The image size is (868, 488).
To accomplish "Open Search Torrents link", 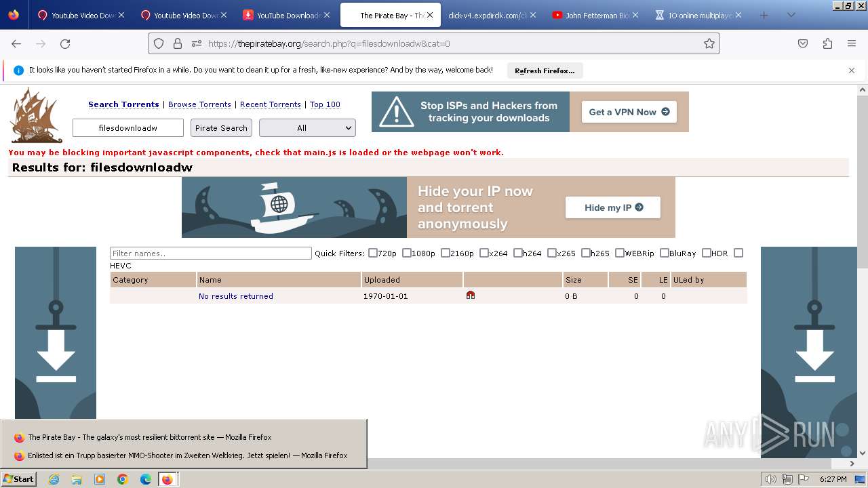I will [123, 104].
